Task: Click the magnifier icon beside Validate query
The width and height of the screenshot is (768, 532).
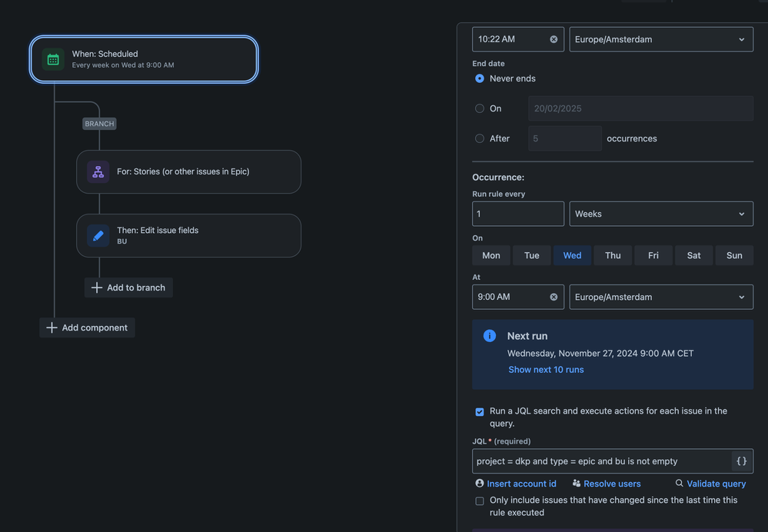Action: (679, 483)
